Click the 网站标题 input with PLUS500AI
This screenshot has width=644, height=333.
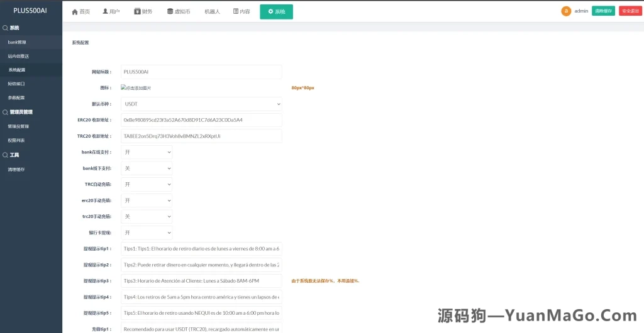tap(201, 72)
